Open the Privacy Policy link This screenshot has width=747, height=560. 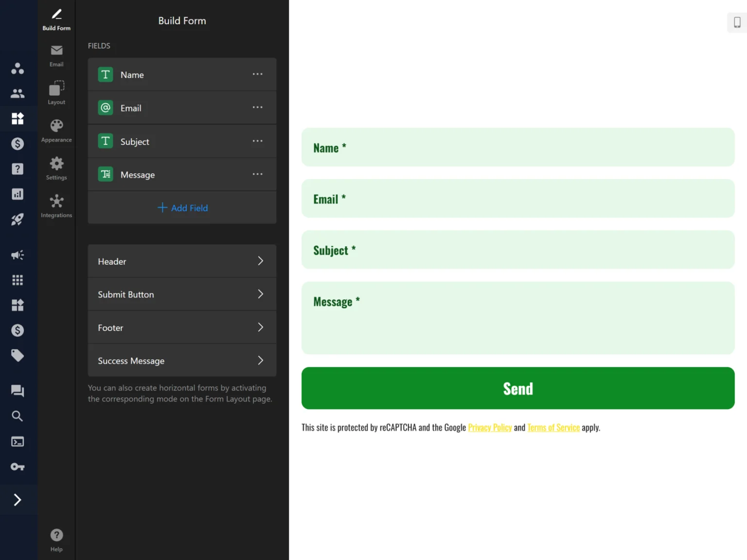pos(490,427)
